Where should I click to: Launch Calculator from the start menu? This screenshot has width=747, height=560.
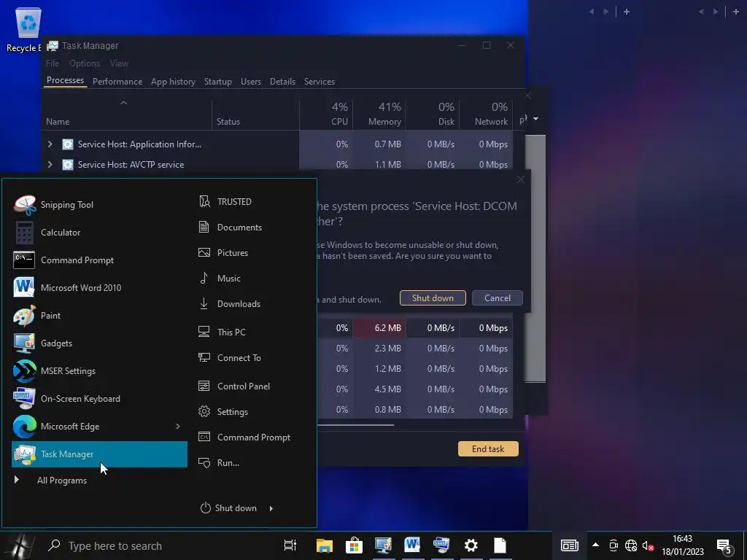99,233
